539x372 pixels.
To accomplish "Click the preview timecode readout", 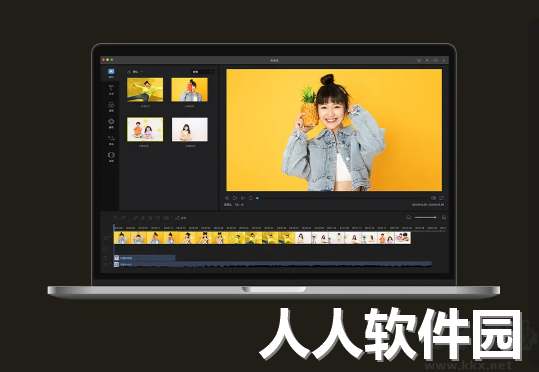I will click(428, 205).
